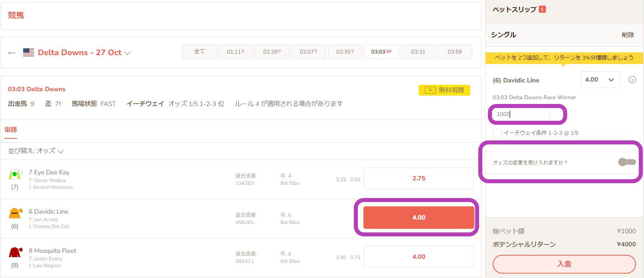Click the deposit 入金 button

(x=564, y=264)
